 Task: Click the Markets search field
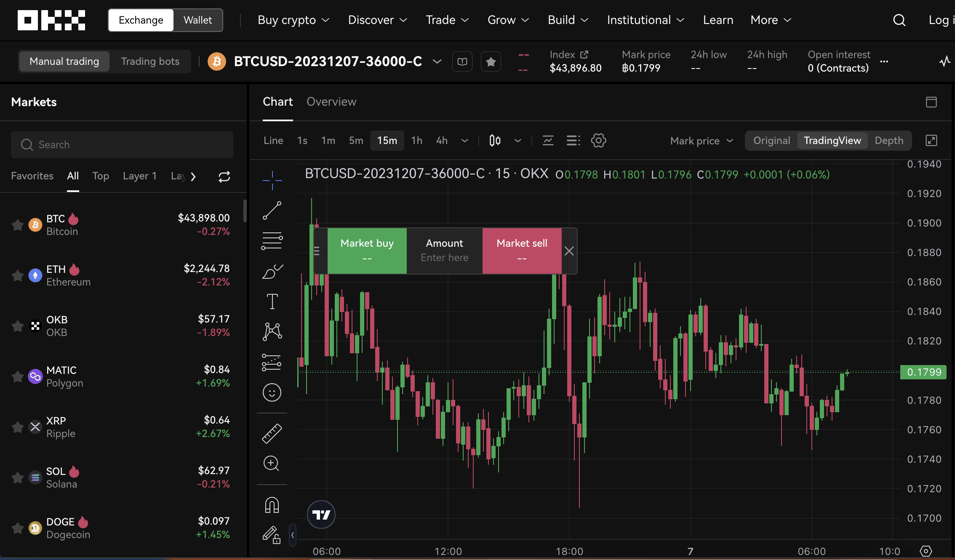coord(122,145)
